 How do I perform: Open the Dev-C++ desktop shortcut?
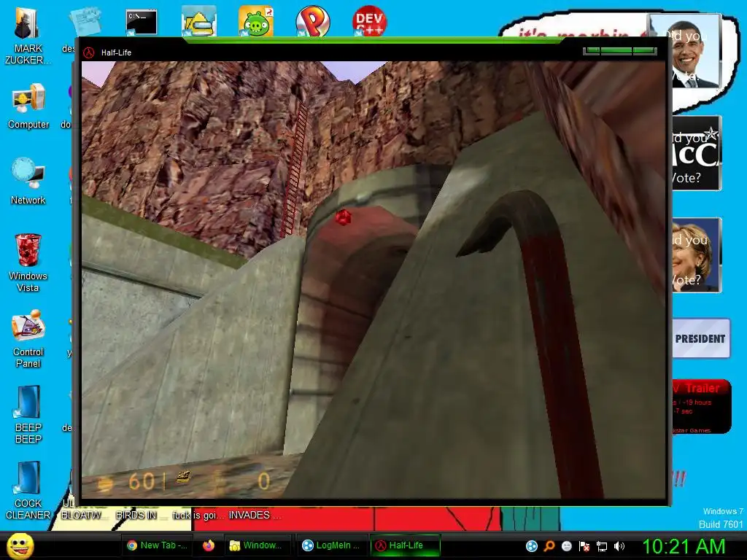click(x=369, y=20)
